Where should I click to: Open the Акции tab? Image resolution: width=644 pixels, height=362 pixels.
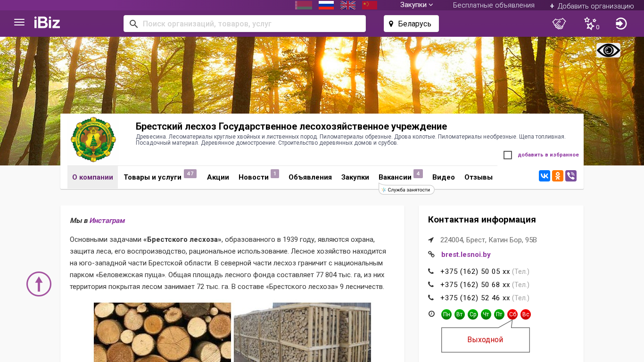[218, 177]
